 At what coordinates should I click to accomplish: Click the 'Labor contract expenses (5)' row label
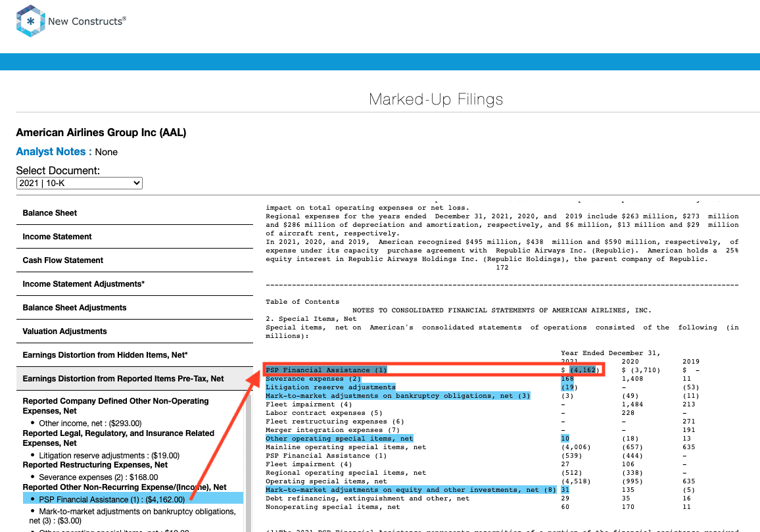coord(324,413)
